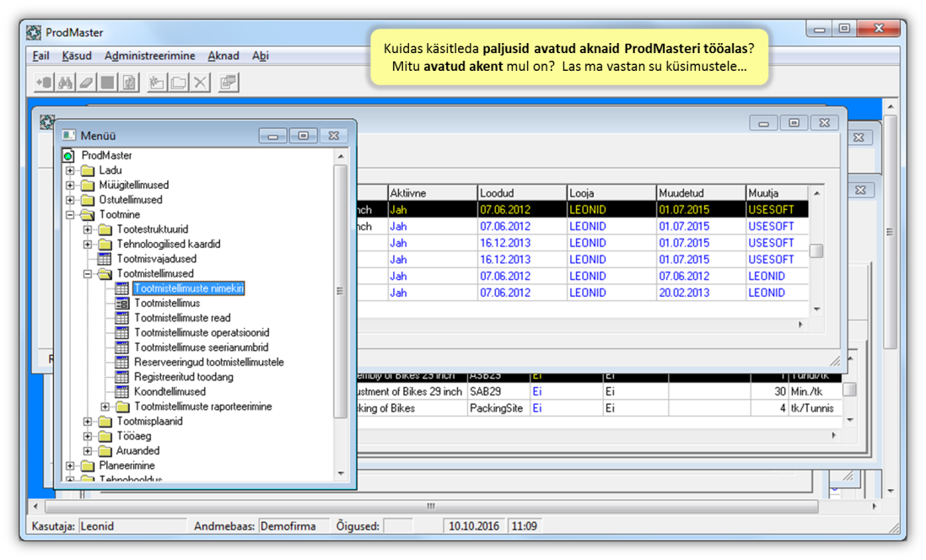
Task: Expand the Ladu tree node
Action: [x=70, y=170]
